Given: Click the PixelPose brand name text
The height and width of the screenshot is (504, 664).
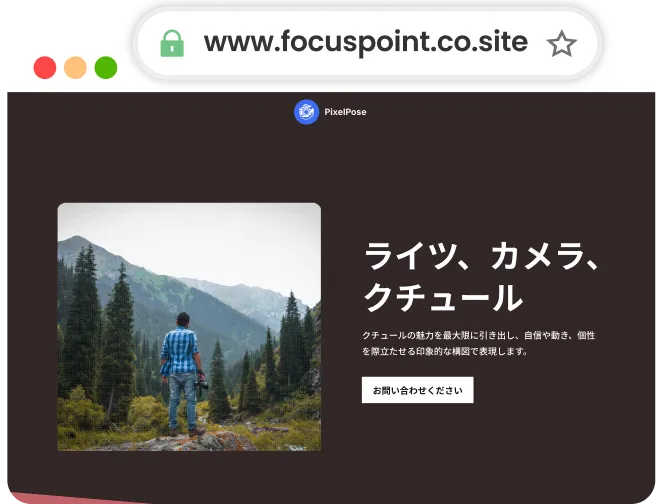Looking at the screenshot, I should [345, 112].
